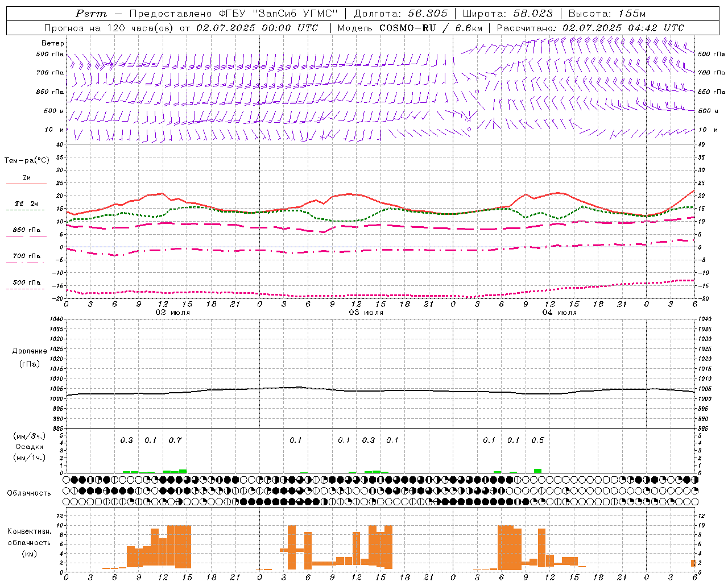The height and width of the screenshot is (582, 728).
Task: Click the green dashed sample under "Td 2м"
Action: [x=25, y=210]
